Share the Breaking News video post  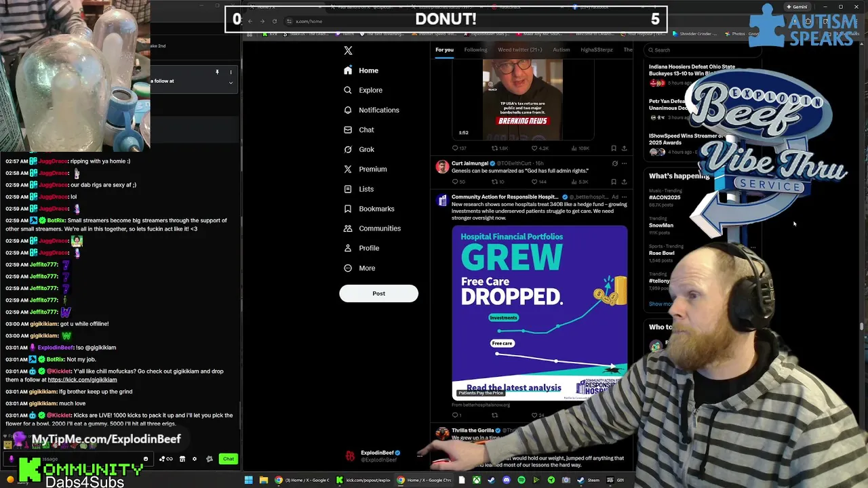coord(624,148)
